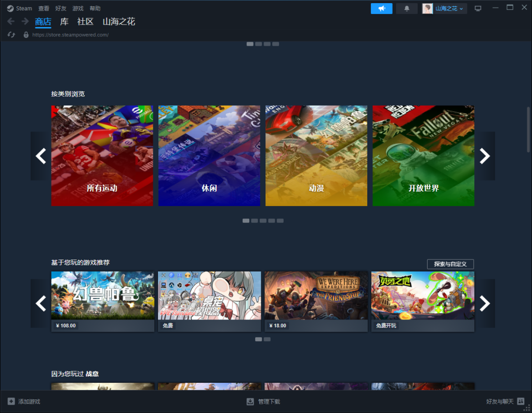Click the Big Picture mode monitor icon

478,8
